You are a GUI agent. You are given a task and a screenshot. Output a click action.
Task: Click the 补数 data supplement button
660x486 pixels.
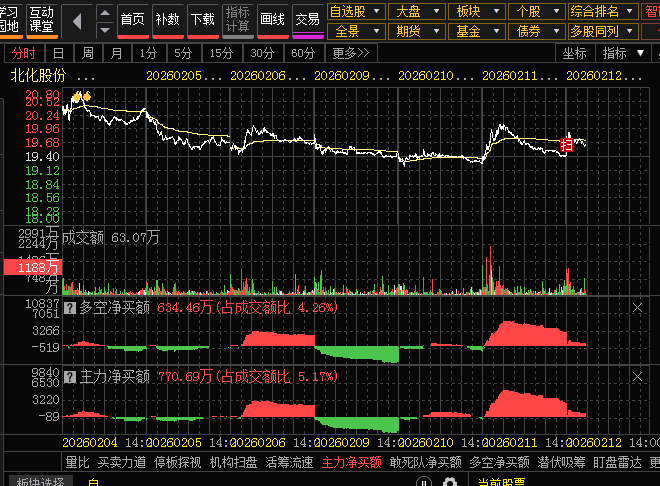(168, 20)
